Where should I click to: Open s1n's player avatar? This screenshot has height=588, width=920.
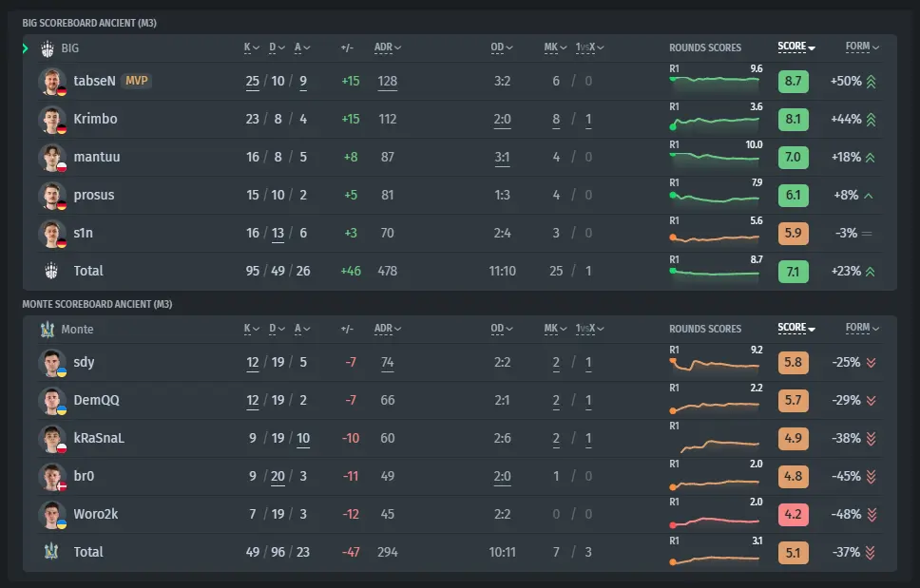pos(52,234)
